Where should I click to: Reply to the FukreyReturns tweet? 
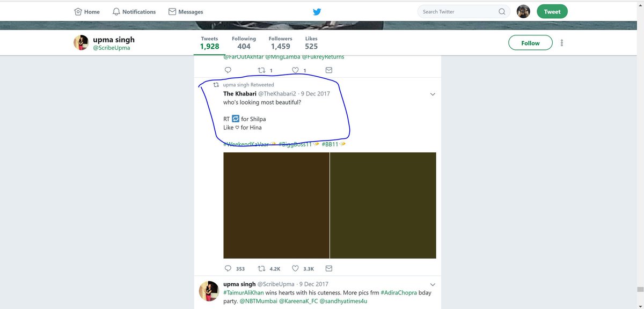click(228, 70)
